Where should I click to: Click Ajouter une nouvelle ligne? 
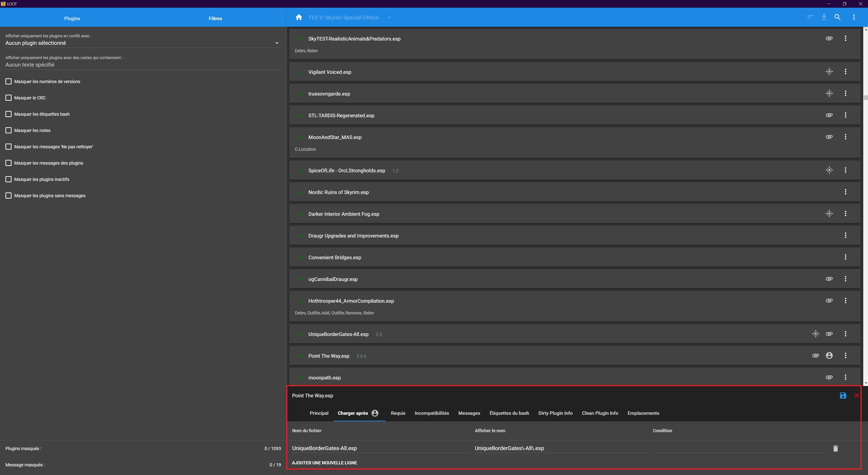point(324,463)
